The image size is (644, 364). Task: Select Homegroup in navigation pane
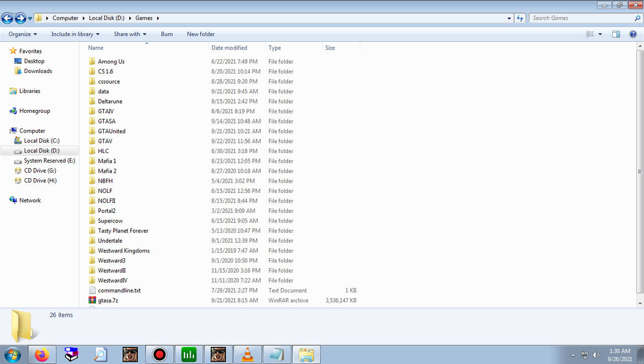tap(35, 111)
